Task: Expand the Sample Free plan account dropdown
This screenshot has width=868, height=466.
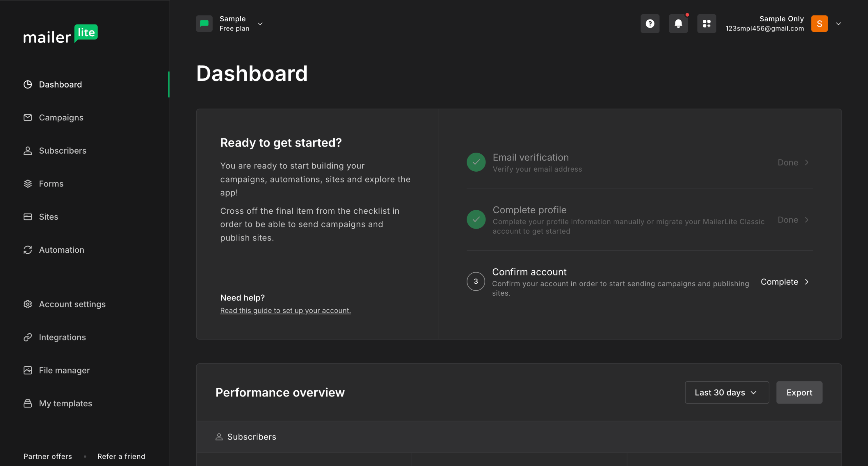Action: [260, 24]
